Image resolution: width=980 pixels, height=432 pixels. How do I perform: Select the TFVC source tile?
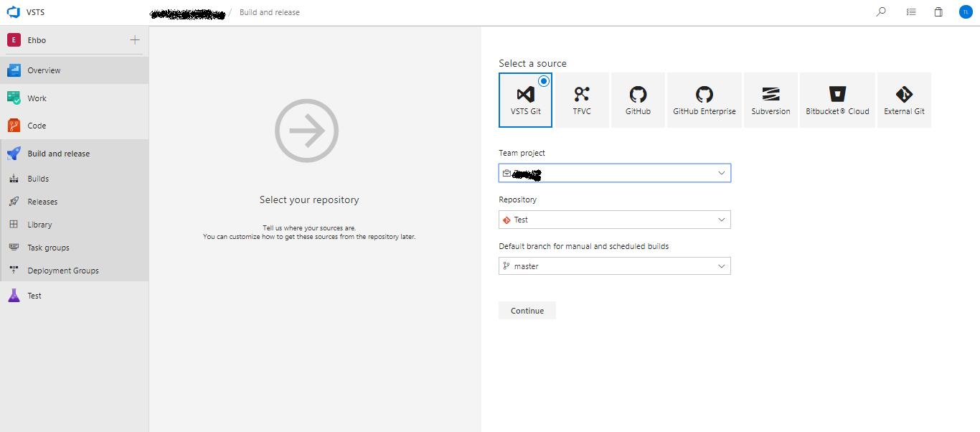(x=582, y=100)
